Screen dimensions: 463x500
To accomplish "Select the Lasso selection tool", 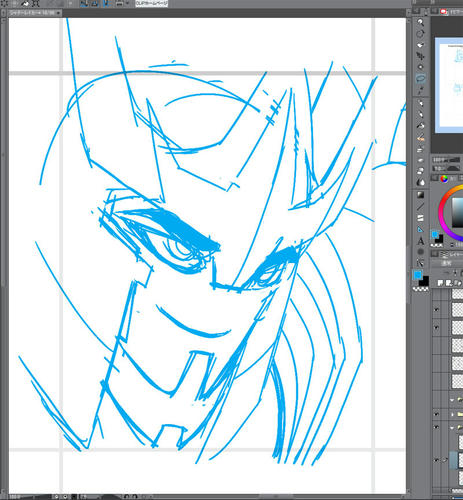I will point(420,78).
